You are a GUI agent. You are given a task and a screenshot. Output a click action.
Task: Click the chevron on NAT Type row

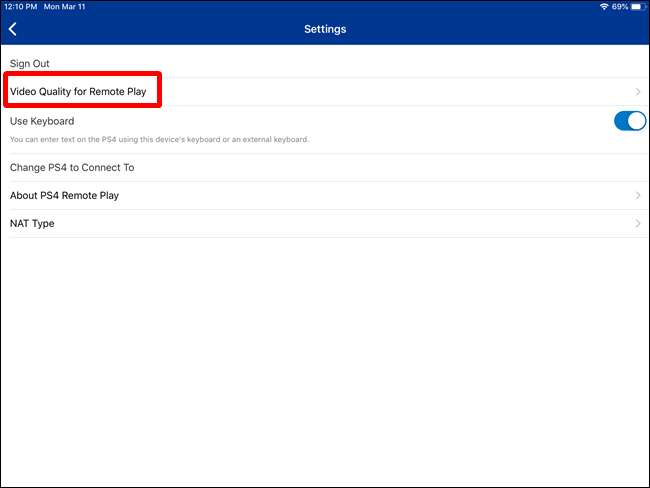click(638, 224)
